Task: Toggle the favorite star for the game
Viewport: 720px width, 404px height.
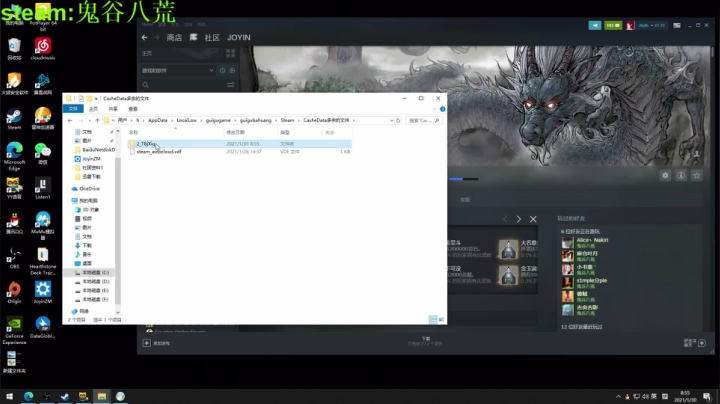Action: tap(697, 175)
